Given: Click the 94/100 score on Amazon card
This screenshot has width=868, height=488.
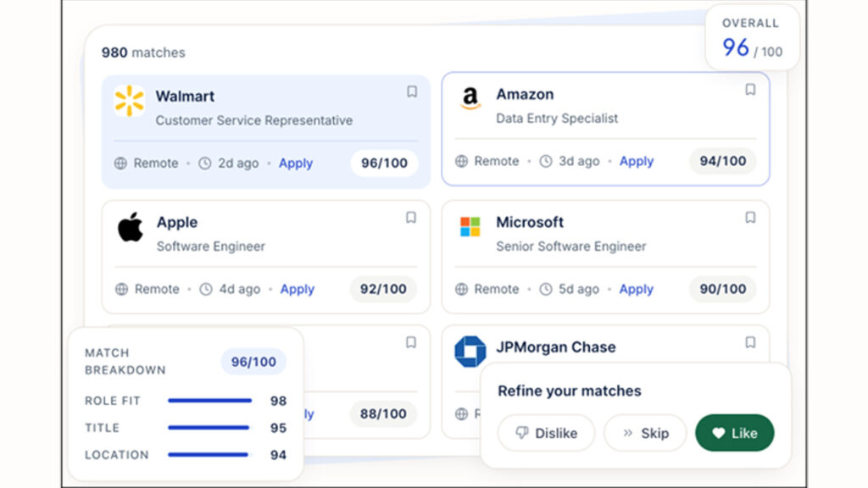Looking at the screenshot, I should (x=722, y=161).
